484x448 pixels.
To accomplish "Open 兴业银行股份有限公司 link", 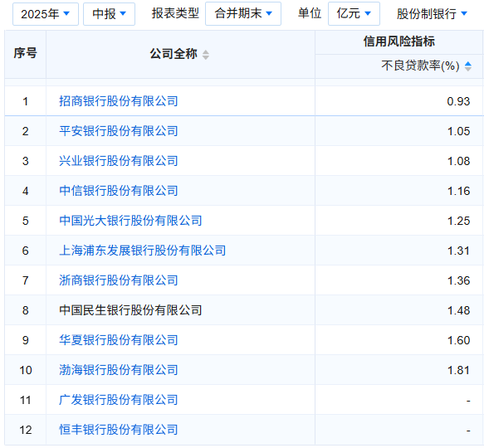I will 119,161.
